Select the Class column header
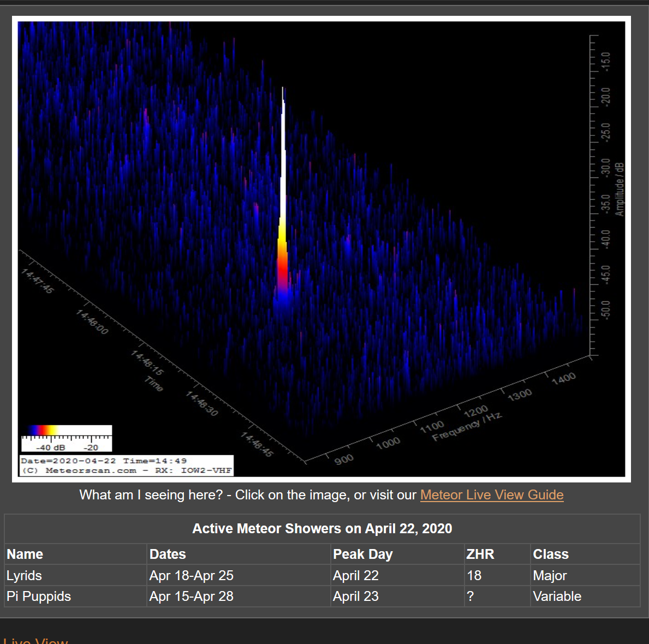 tap(551, 554)
